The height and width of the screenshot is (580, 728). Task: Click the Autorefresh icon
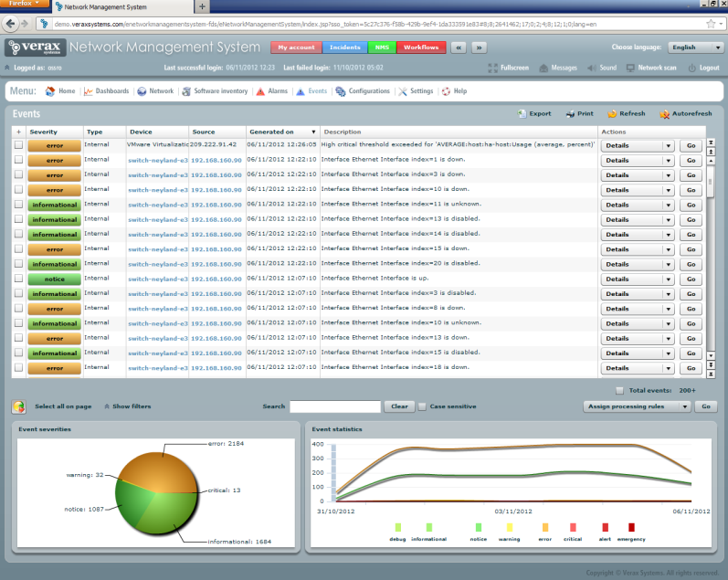(664, 114)
